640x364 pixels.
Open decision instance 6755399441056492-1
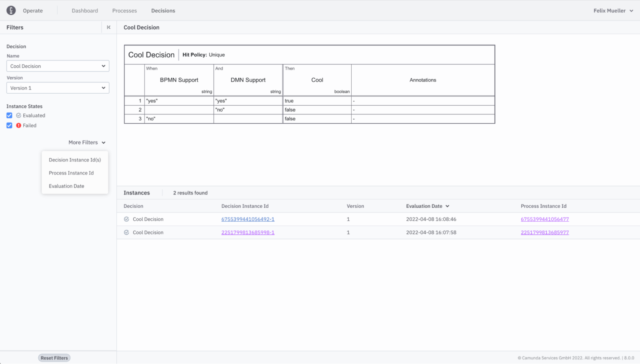pyautogui.click(x=247, y=219)
